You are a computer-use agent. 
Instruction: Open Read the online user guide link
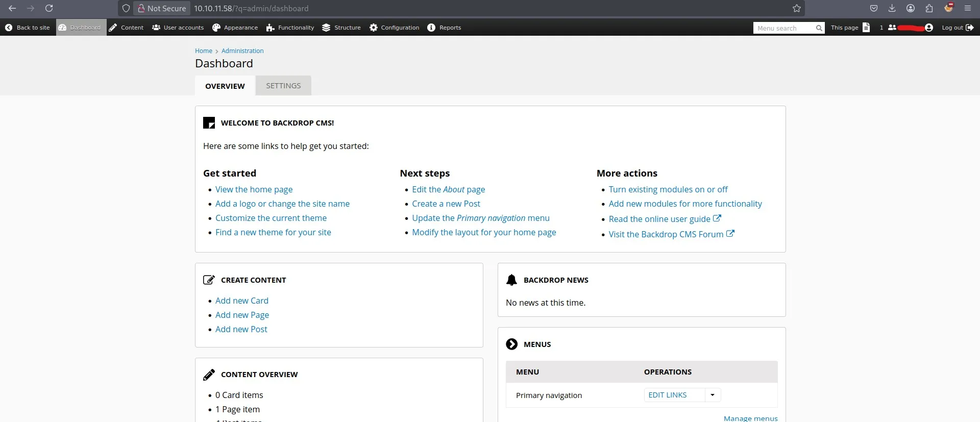665,219
